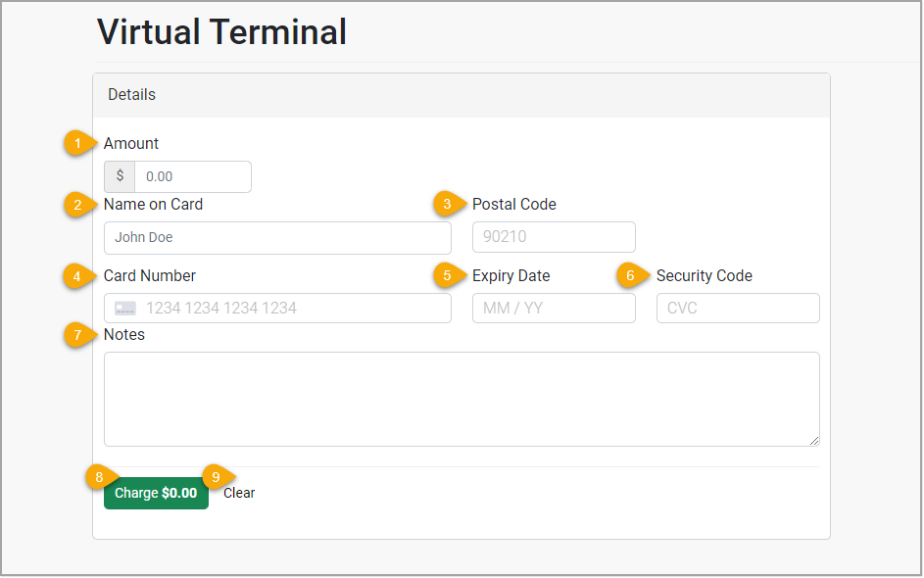Select the John Doe name placeholder field
Screen dimensions: 924x578
pyautogui.click(x=277, y=238)
